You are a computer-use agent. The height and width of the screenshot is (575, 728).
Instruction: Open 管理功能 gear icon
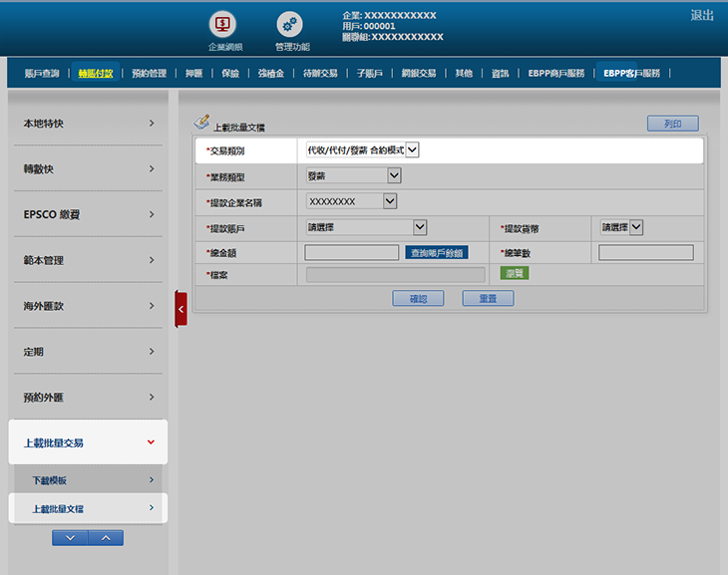click(x=290, y=24)
